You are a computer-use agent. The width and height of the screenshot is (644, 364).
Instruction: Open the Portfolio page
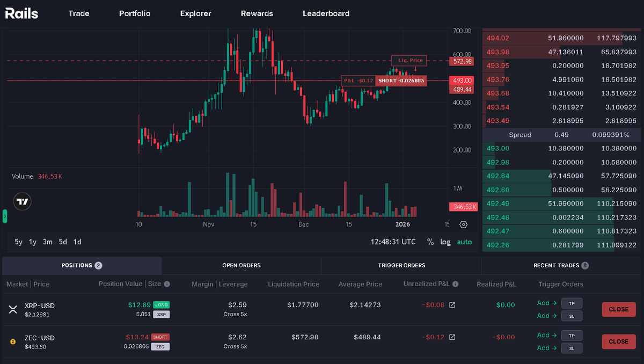click(x=135, y=13)
